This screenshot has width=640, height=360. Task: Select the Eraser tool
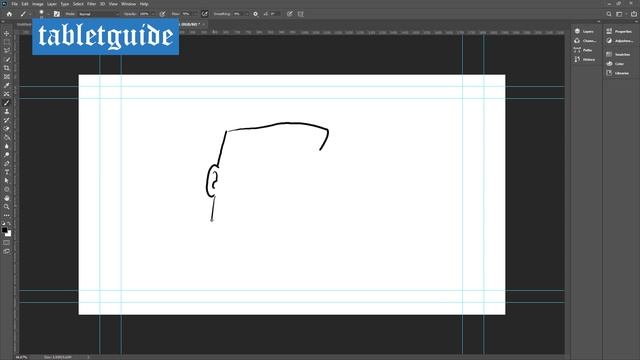7,129
